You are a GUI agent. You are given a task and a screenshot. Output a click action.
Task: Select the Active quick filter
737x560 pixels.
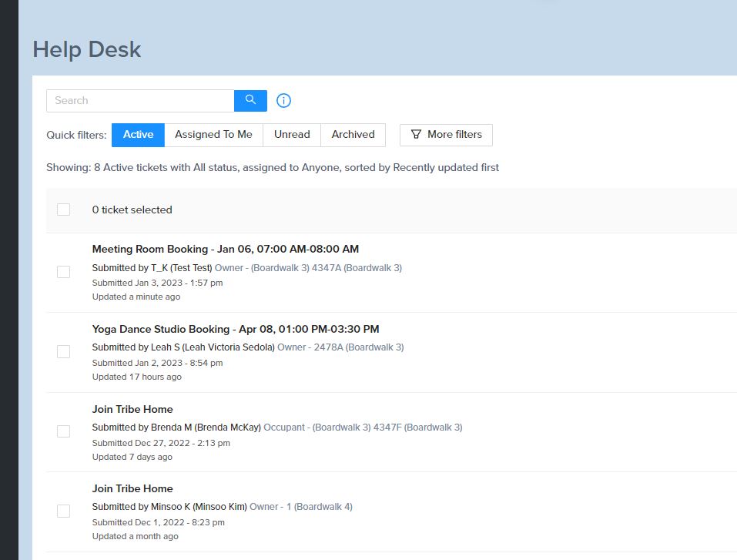click(x=138, y=135)
